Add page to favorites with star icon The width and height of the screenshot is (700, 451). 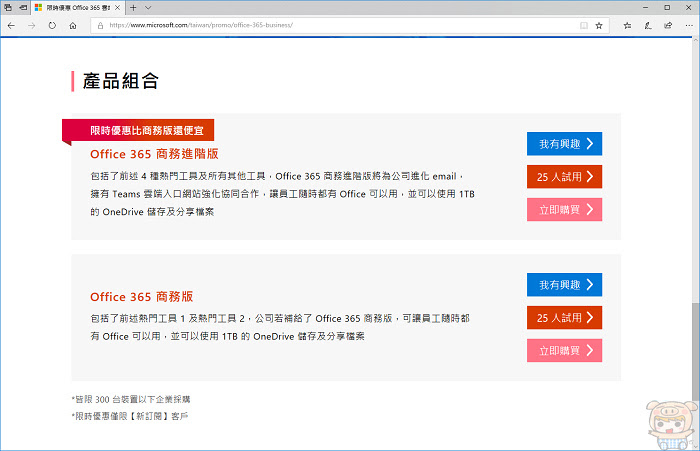599,25
